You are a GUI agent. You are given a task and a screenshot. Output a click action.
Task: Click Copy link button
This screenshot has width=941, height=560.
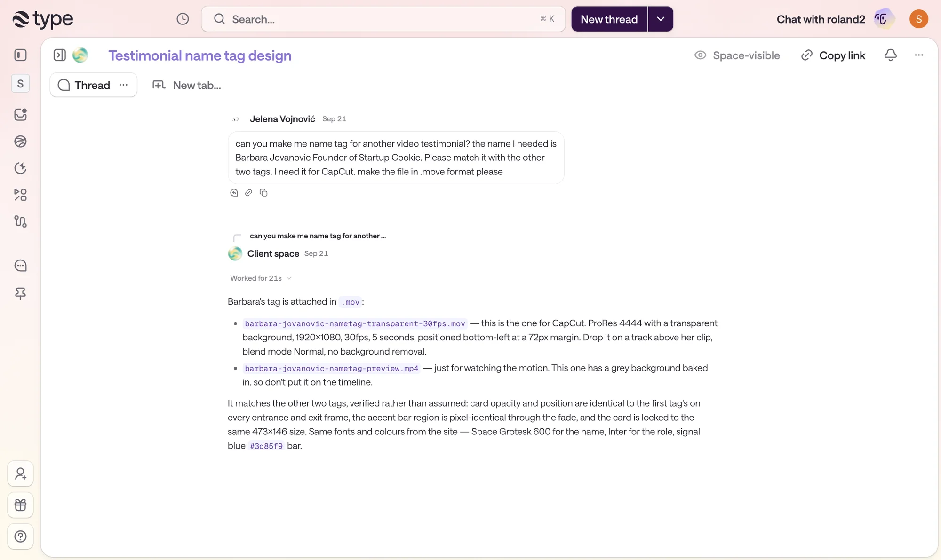[x=833, y=55]
